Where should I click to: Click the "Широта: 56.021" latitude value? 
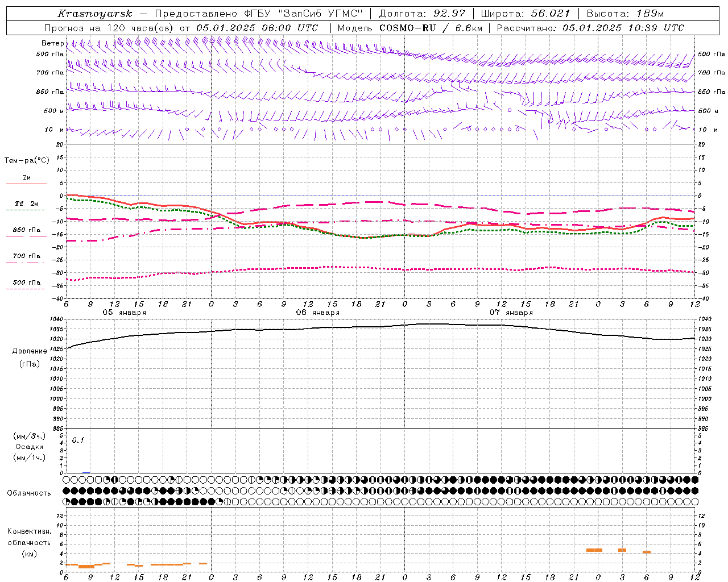525,14
